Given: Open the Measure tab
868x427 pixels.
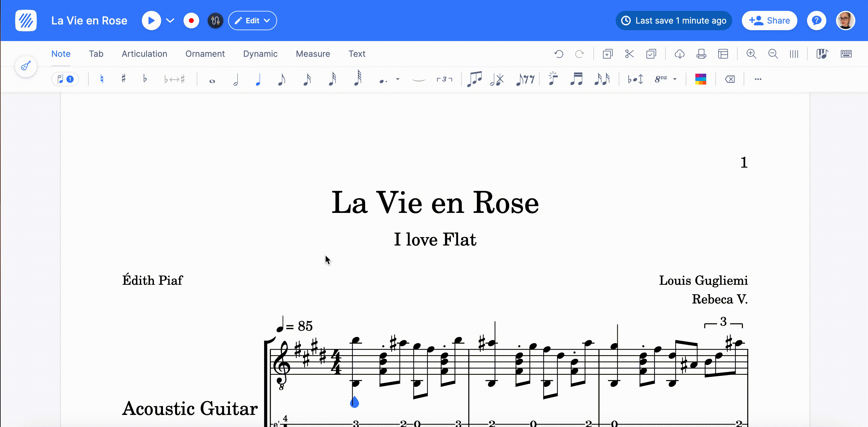Looking at the screenshot, I should [x=313, y=54].
